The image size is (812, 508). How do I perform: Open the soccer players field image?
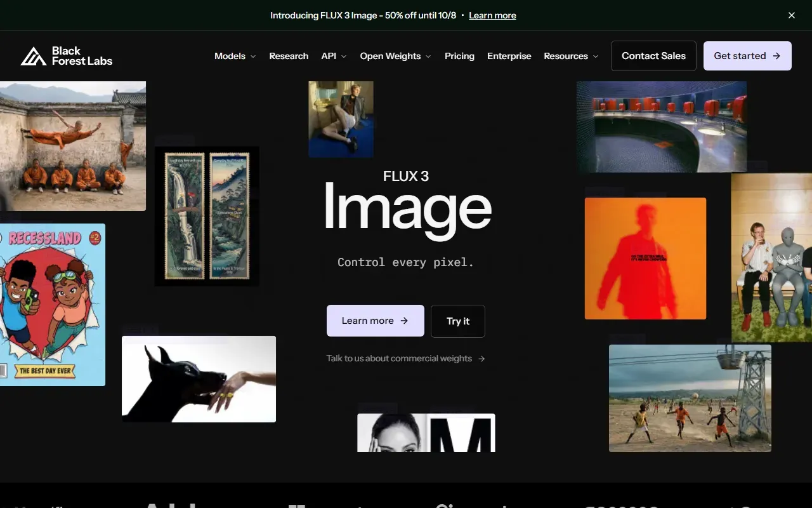pyautogui.click(x=690, y=398)
